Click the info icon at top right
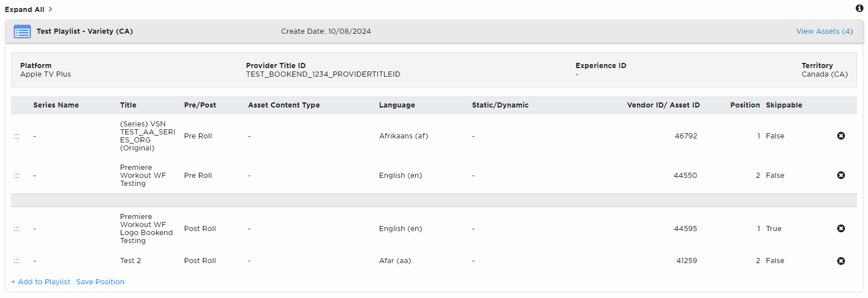The width and height of the screenshot is (868, 298). pyautogui.click(x=859, y=9)
